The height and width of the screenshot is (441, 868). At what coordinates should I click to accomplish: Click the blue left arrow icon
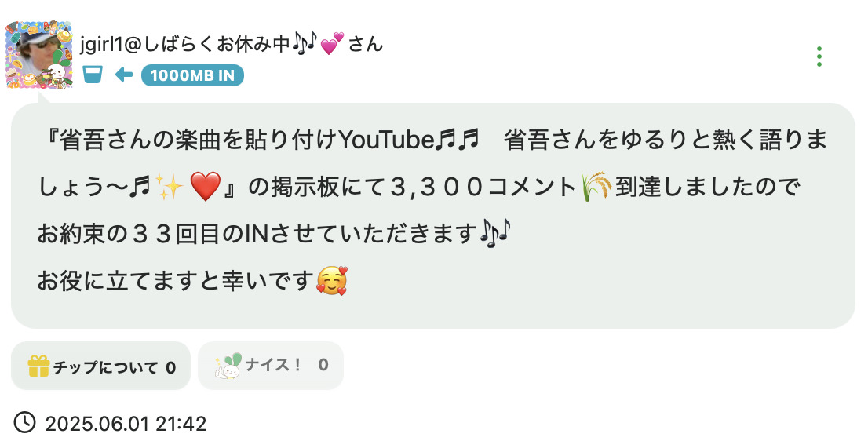click(x=123, y=75)
